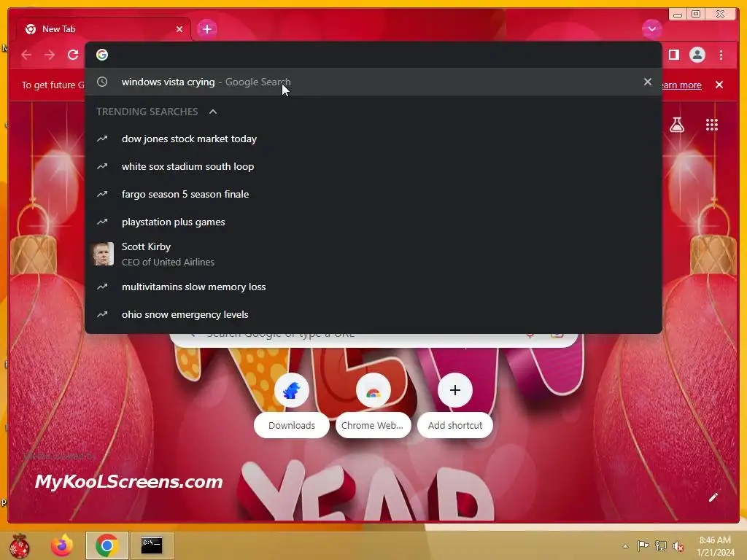
Task: Click clock history icon in suggestion
Action: (102, 82)
